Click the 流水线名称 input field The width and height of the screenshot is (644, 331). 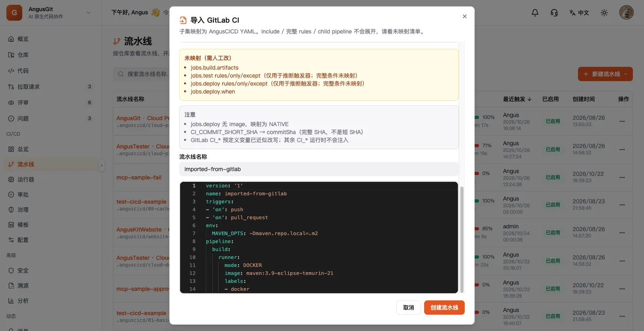[x=319, y=169]
